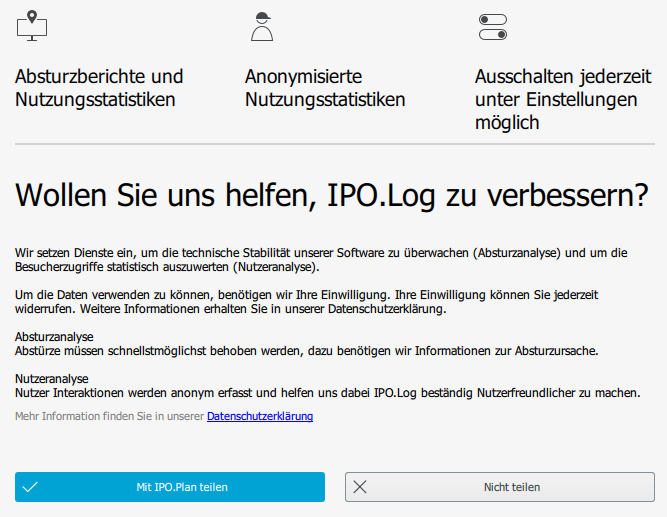
Task: Open the Datenschutzerklärung link
Action: pyautogui.click(x=260, y=416)
